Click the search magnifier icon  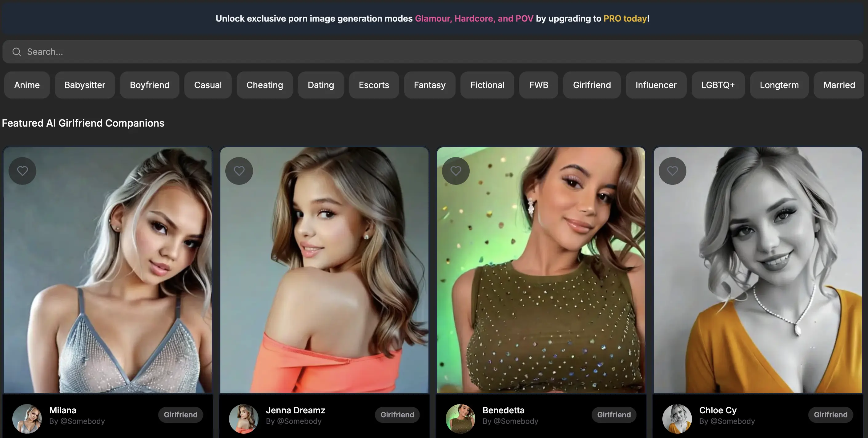pos(17,51)
